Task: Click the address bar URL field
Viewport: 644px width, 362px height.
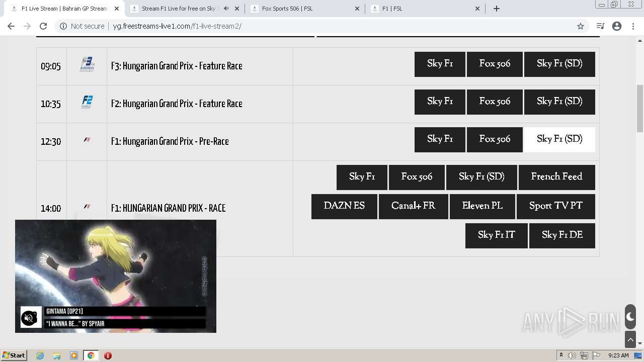Action: (322, 26)
